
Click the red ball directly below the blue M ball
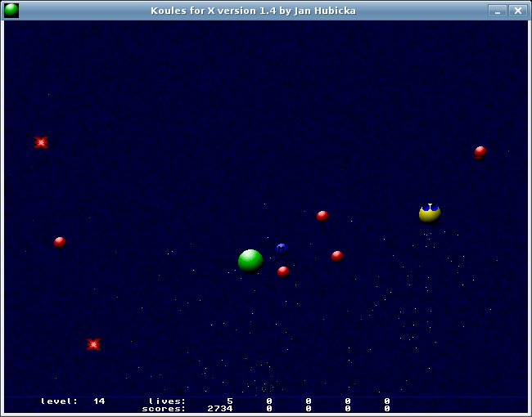(x=283, y=272)
